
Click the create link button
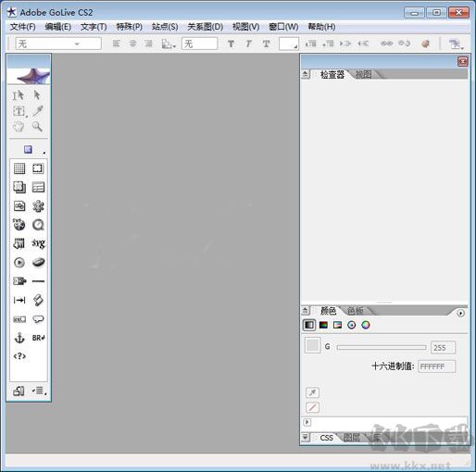click(x=386, y=43)
